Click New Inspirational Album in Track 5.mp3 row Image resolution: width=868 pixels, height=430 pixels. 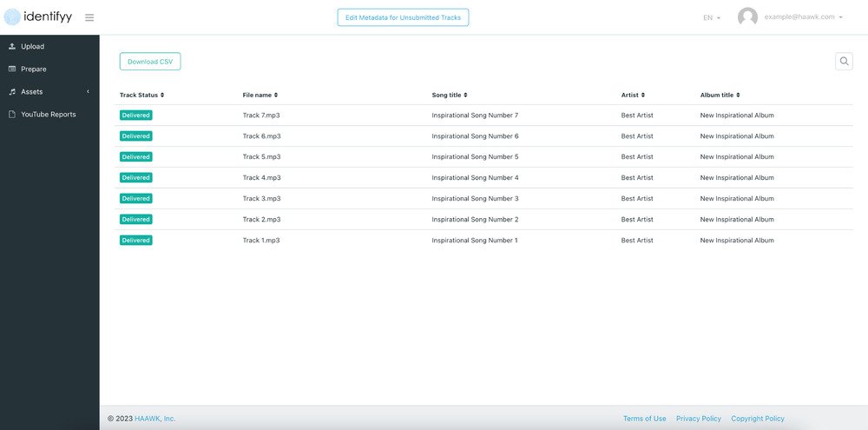[737, 157]
